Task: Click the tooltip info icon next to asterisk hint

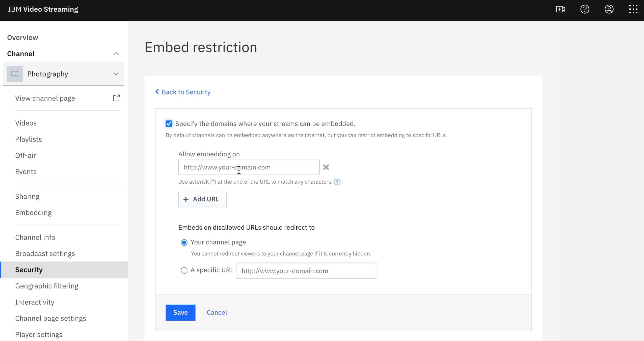Action: (x=337, y=182)
